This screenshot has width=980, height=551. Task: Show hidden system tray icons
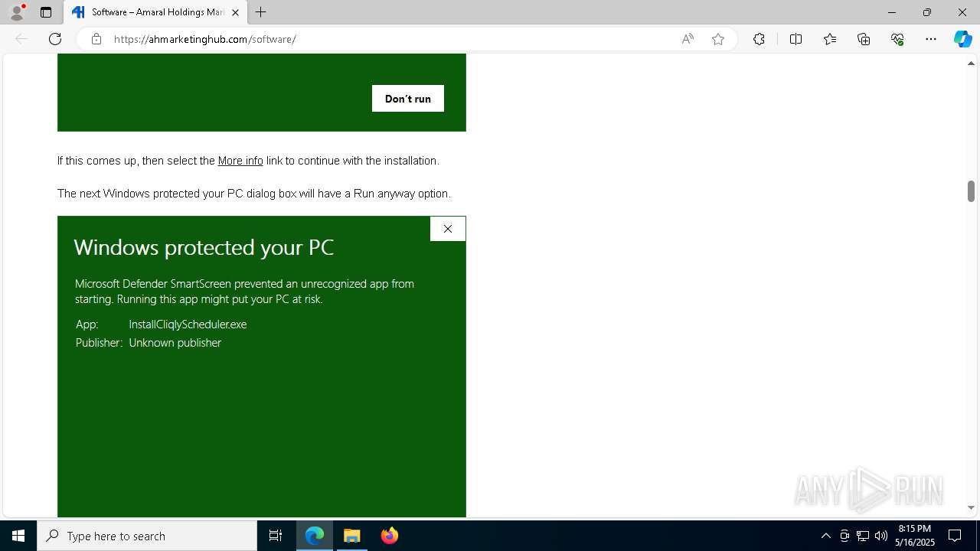pyautogui.click(x=825, y=536)
